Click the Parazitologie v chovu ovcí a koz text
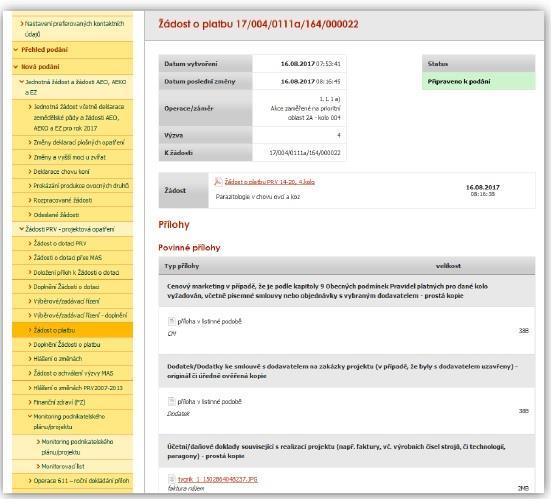The width and height of the screenshot is (551, 499). pyautogui.click(x=258, y=197)
